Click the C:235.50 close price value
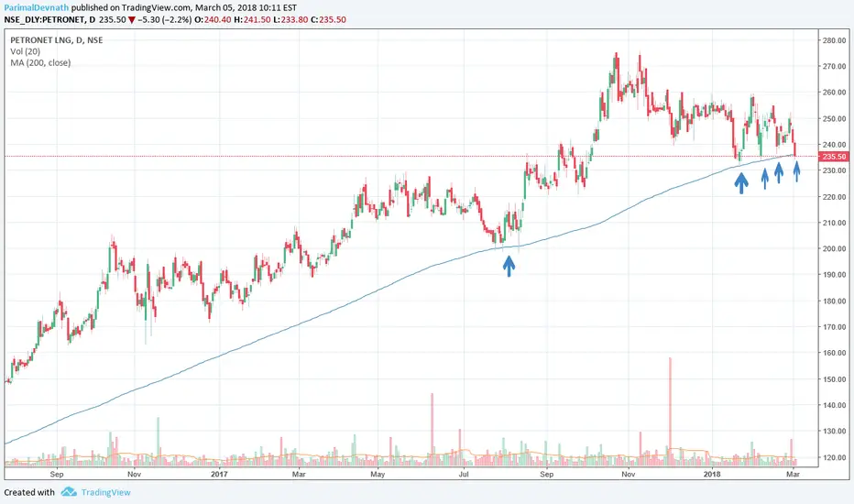Image resolution: width=854 pixels, height=504 pixels. click(x=328, y=19)
